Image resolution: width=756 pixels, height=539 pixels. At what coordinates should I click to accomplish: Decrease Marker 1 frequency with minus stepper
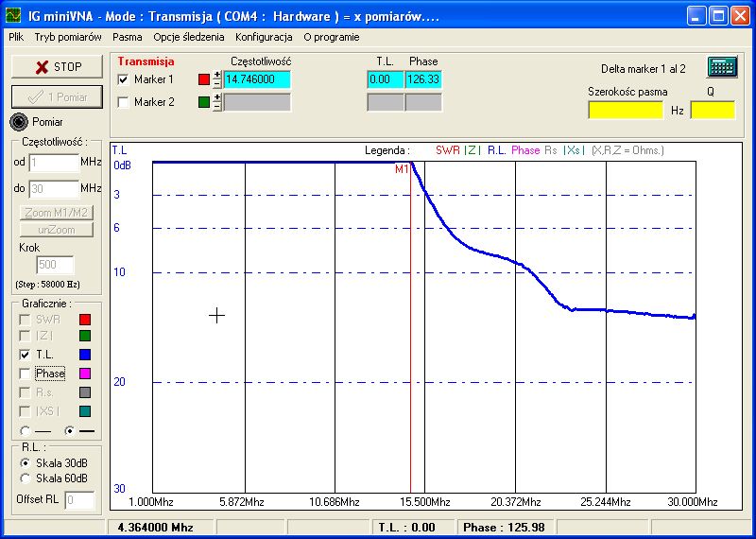point(216,85)
